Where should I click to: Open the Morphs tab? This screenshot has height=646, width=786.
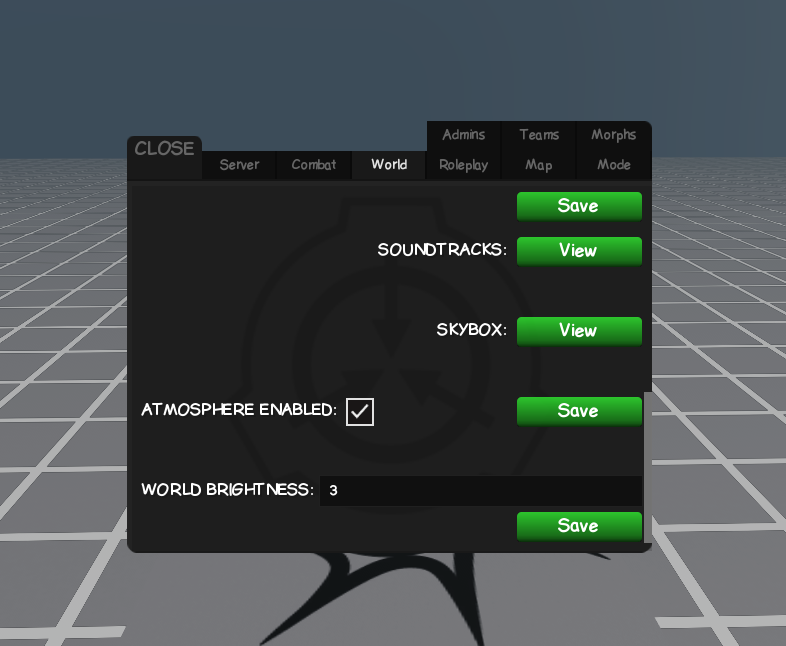coord(614,135)
